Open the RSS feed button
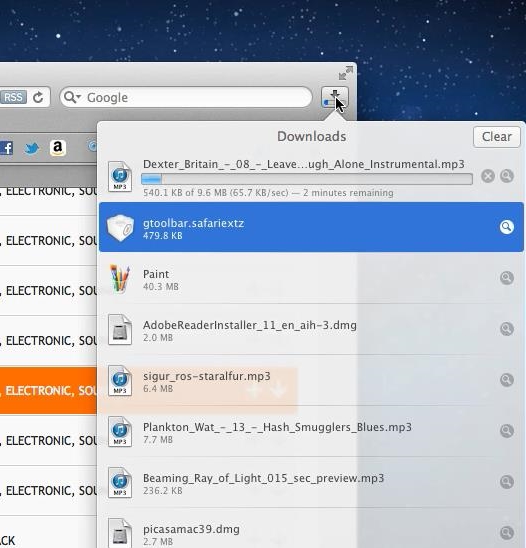 point(13,97)
